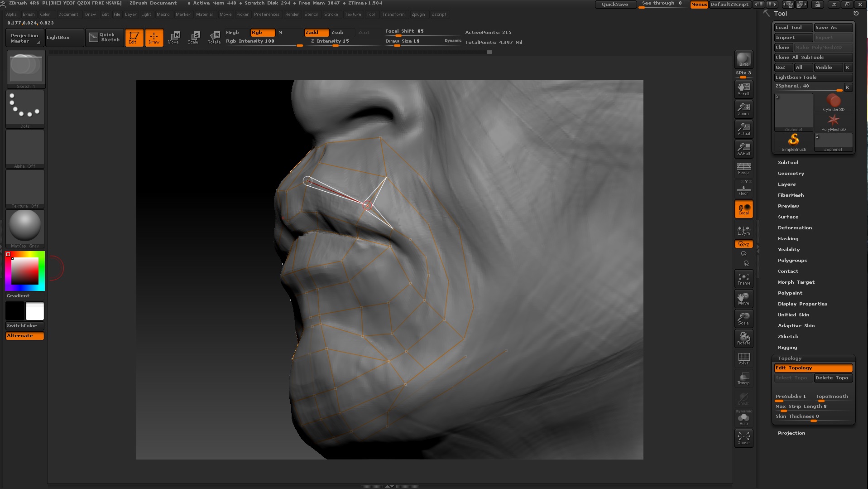Click the Xpose icon
Image resolution: width=868 pixels, height=489 pixels.
point(743,438)
